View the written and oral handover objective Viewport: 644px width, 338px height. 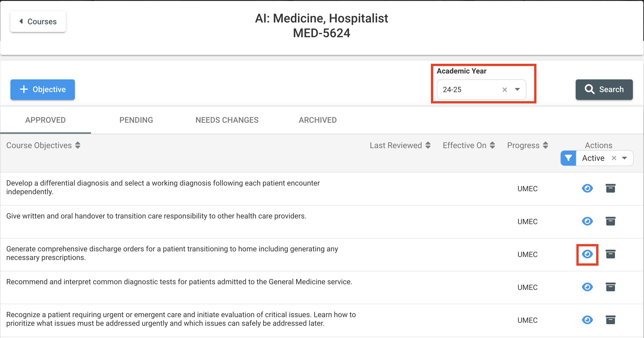587,221
